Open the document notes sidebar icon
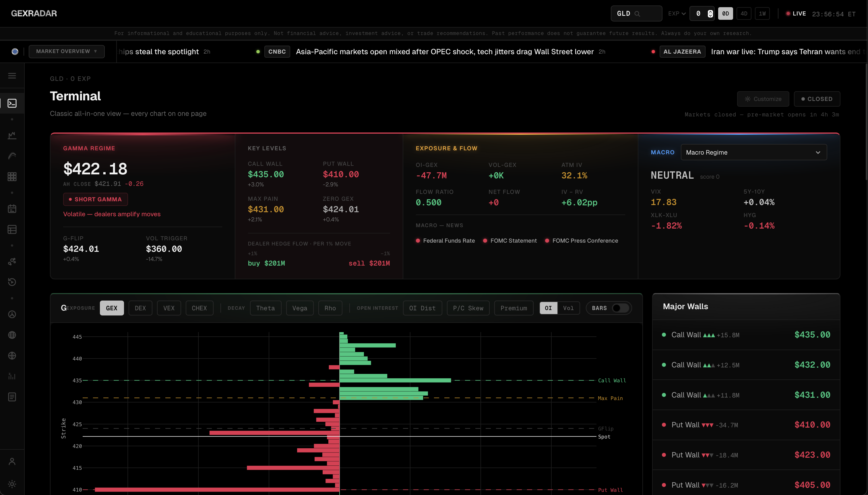Viewport: 868px width, 495px height. (x=12, y=397)
